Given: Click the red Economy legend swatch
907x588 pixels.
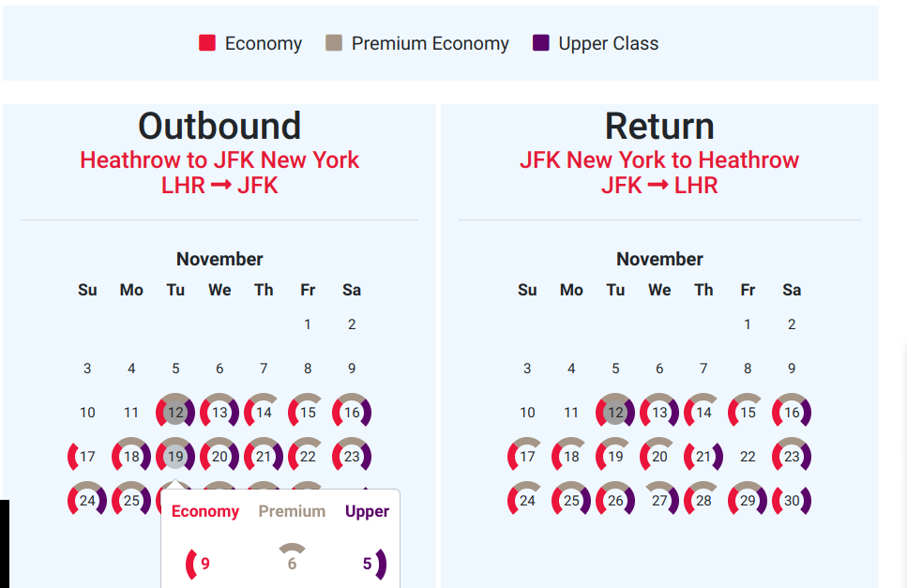Looking at the screenshot, I should pyautogui.click(x=207, y=43).
